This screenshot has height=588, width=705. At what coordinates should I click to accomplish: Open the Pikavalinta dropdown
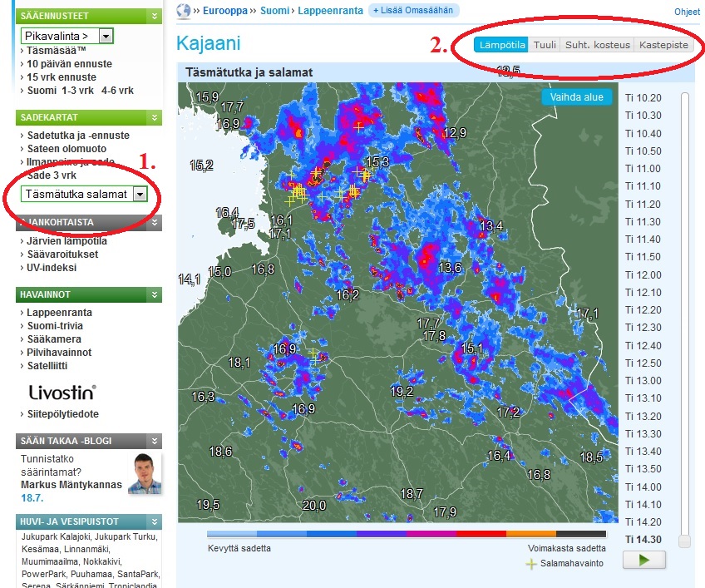(106, 36)
